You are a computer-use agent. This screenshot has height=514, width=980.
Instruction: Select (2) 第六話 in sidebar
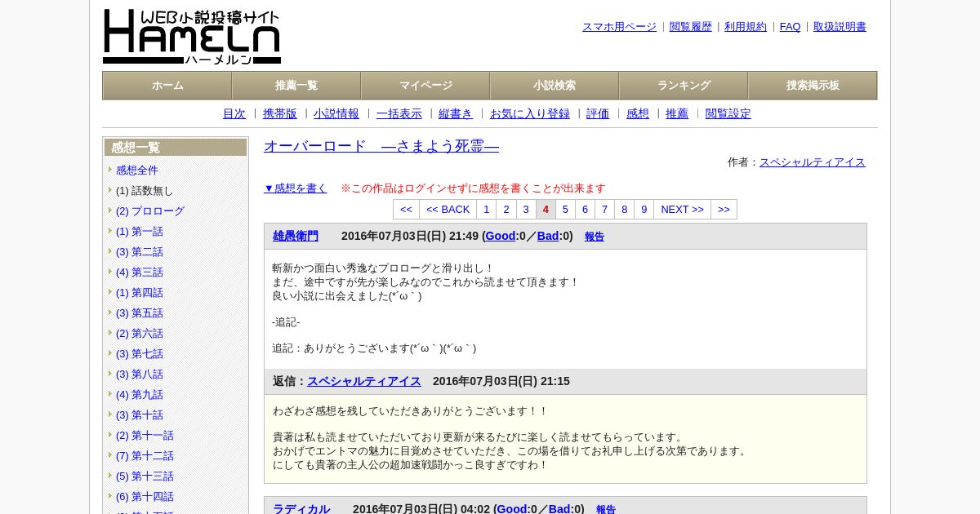(x=140, y=334)
